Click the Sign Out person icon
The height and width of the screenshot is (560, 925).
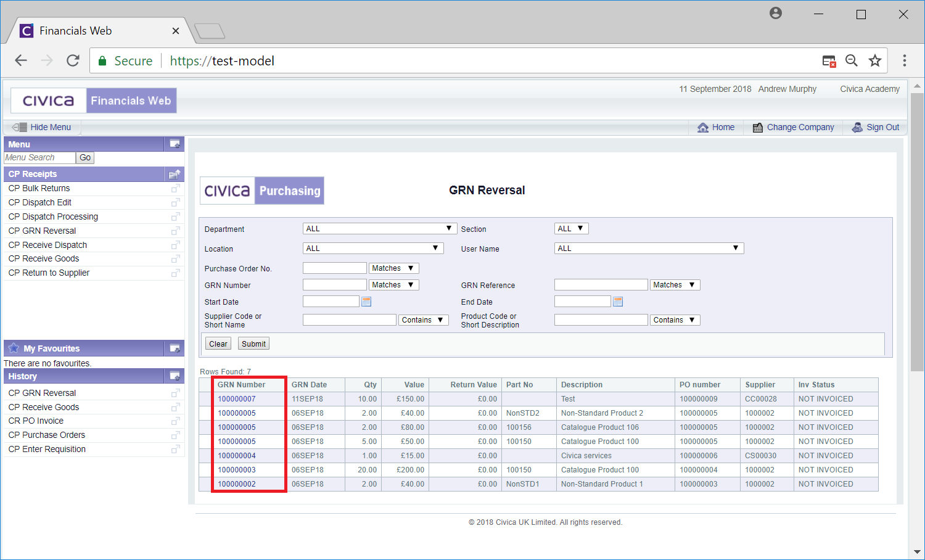tap(857, 127)
